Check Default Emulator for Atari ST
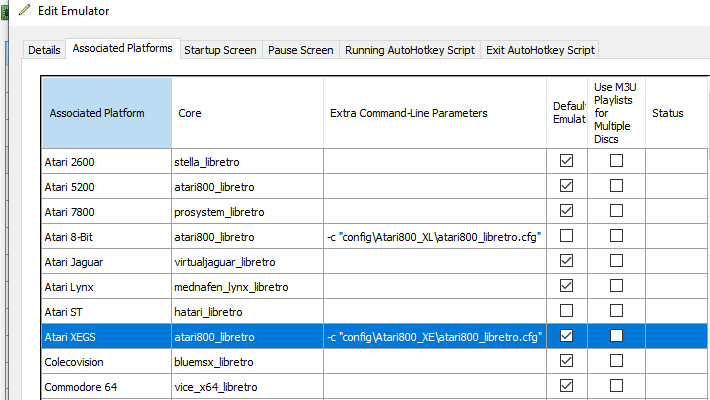 point(566,311)
